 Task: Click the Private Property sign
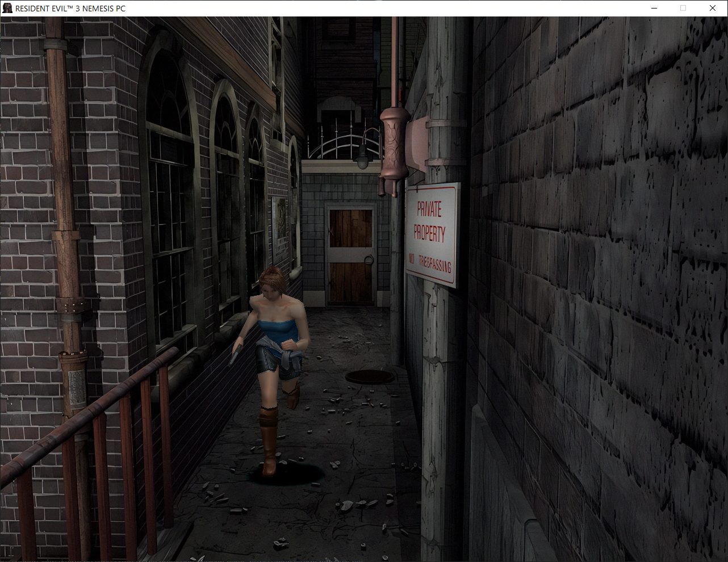click(x=432, y=233)
